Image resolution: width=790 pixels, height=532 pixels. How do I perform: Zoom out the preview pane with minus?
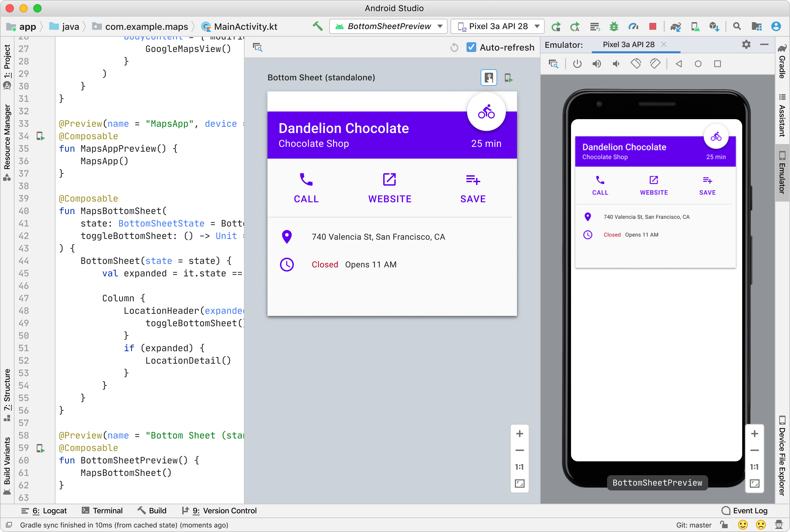tap(520, 451)
